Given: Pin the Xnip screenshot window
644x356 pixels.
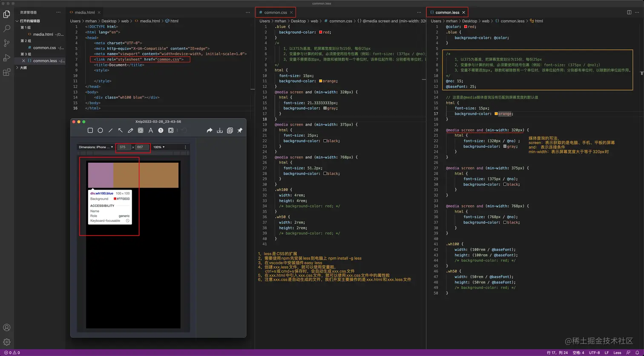Looking at the screenshot, I should 240,130.
